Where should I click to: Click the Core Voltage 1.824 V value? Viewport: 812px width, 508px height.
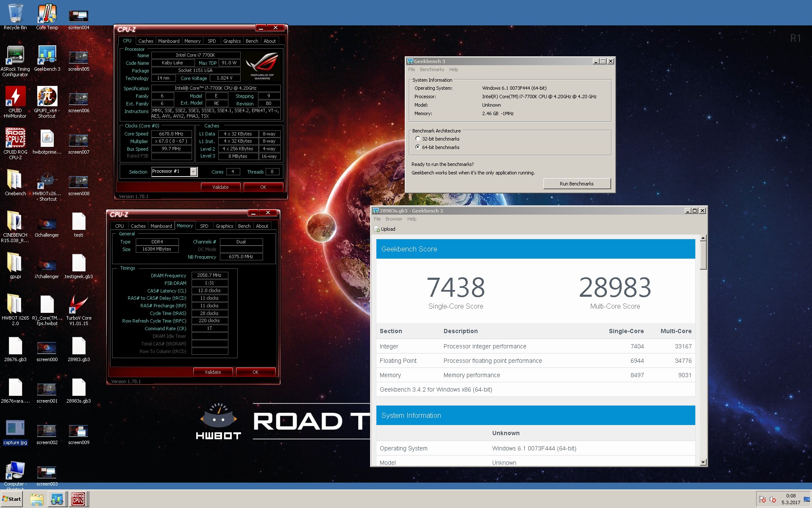225,78
